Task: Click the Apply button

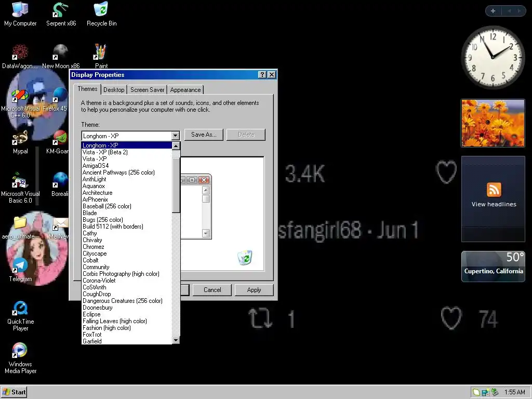Action: [254, 290]
